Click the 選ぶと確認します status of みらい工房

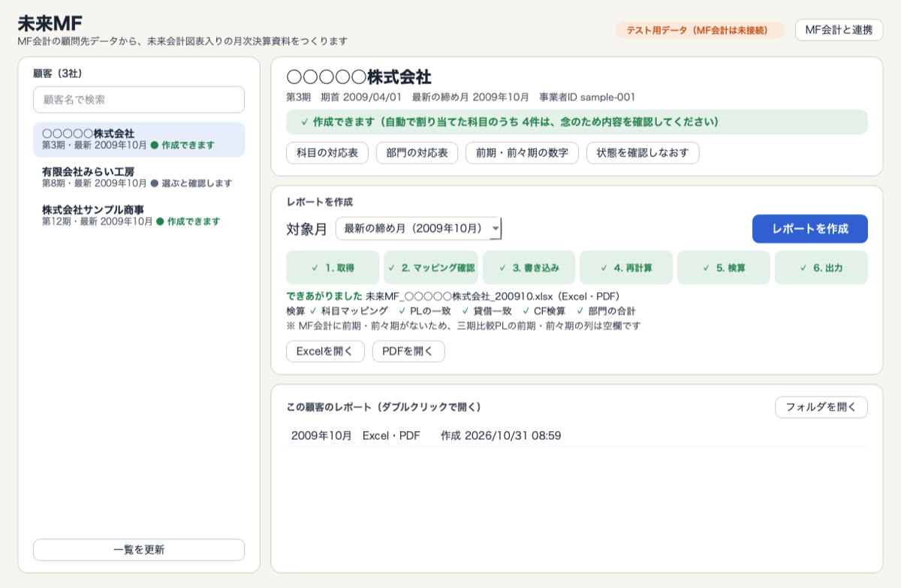191,183
